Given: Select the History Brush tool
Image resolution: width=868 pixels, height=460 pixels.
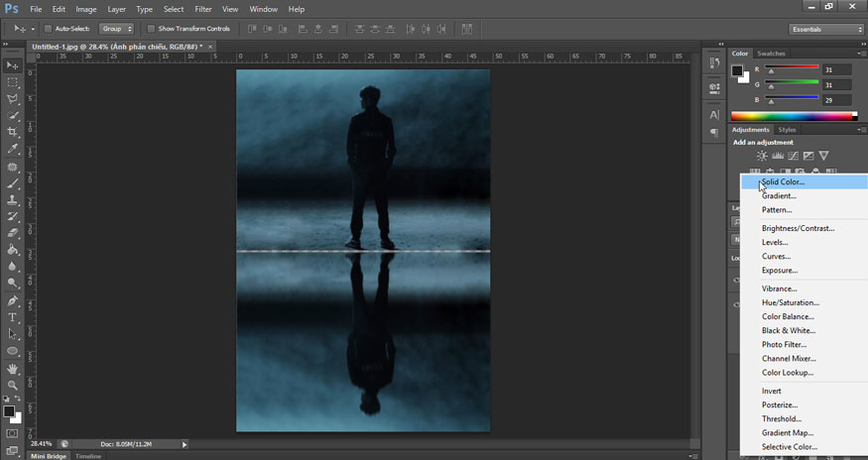Looking at the screenshot, I should coord(12,216).
